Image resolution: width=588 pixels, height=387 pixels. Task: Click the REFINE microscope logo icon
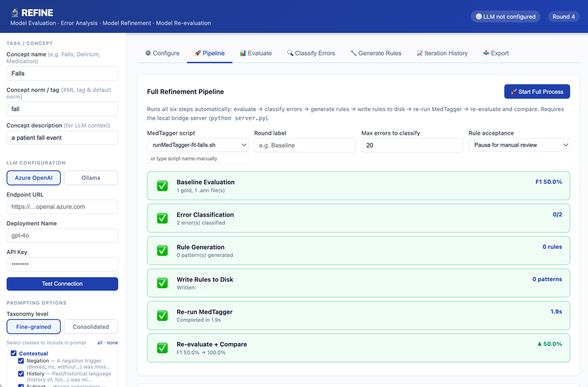pyautogui.click(x=14, y=13)
